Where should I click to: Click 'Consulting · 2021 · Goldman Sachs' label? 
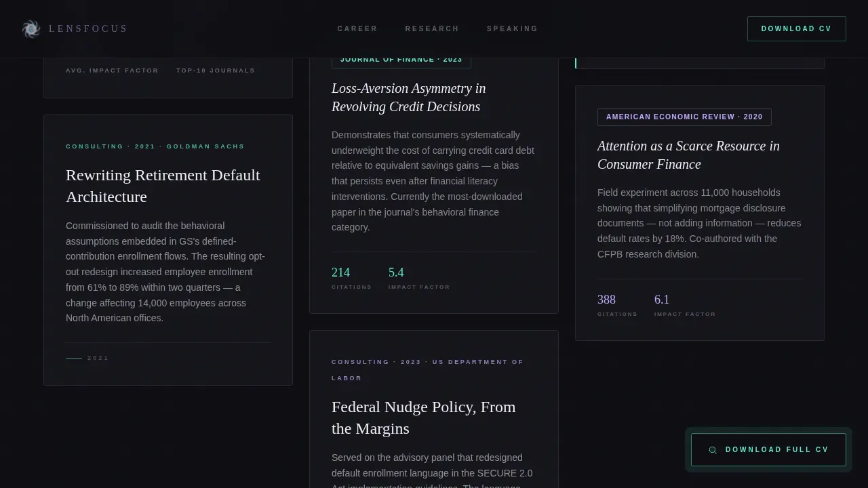coord(155,146)
